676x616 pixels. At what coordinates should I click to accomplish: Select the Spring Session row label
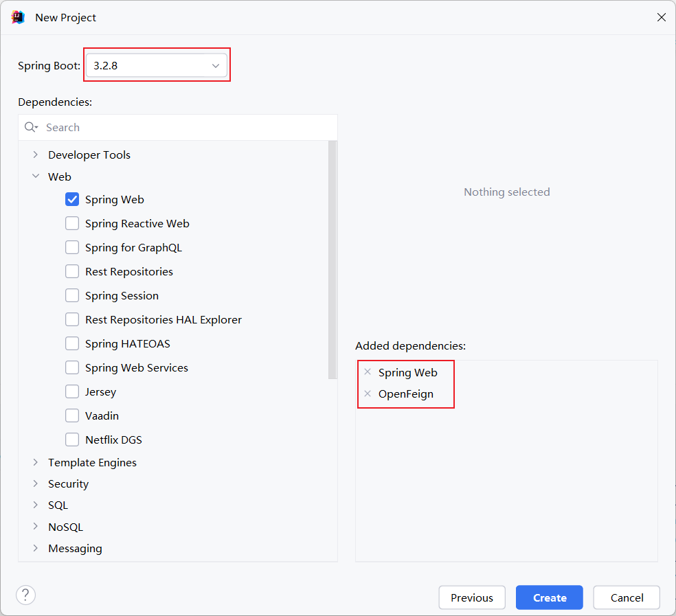click(x=122, y=296)
